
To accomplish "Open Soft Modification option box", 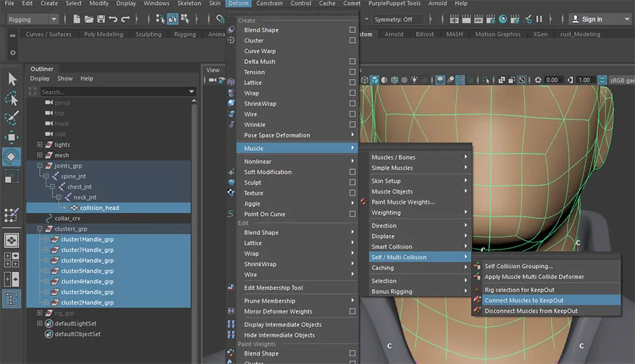I will pos(352,172).
